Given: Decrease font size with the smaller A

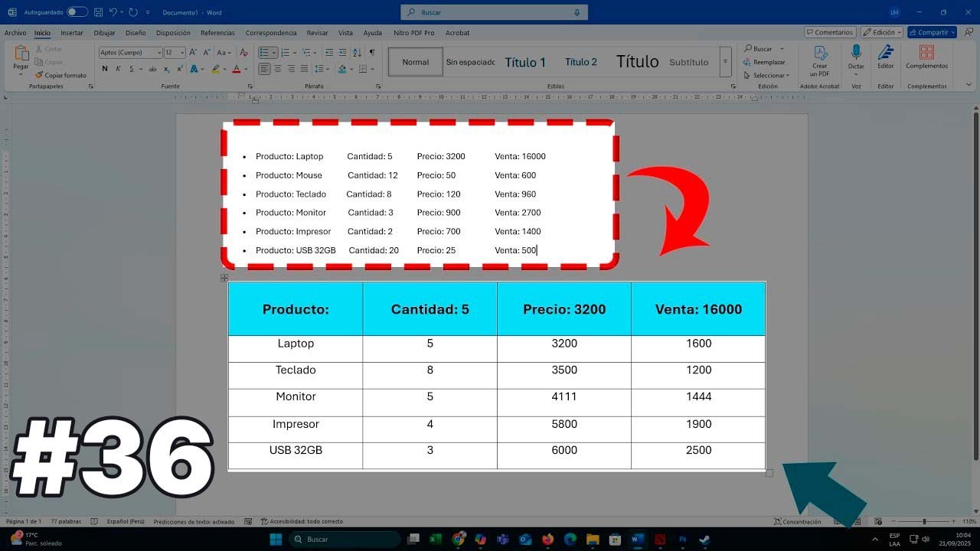Looking at the screenshot, I should [x=207, y=53].
